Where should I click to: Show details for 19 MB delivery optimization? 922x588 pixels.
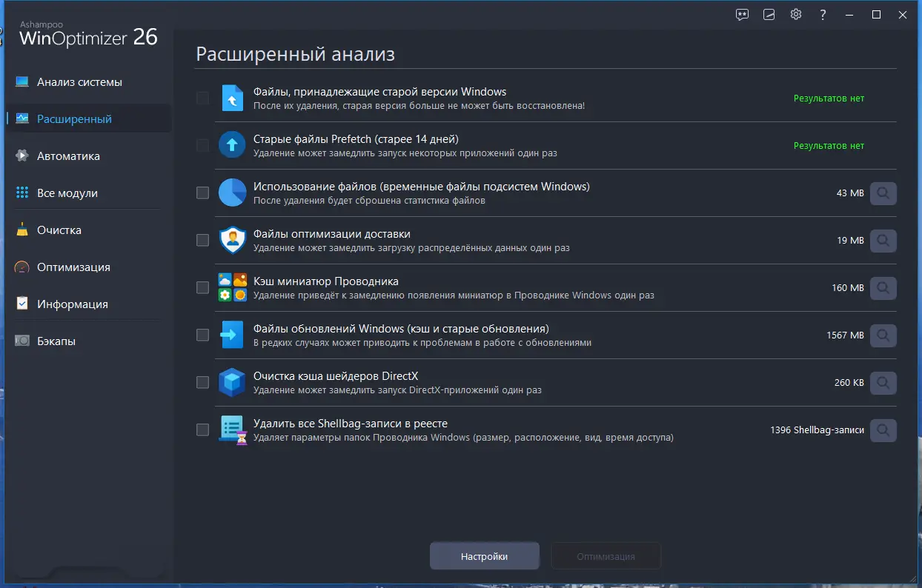coord(883,241)
